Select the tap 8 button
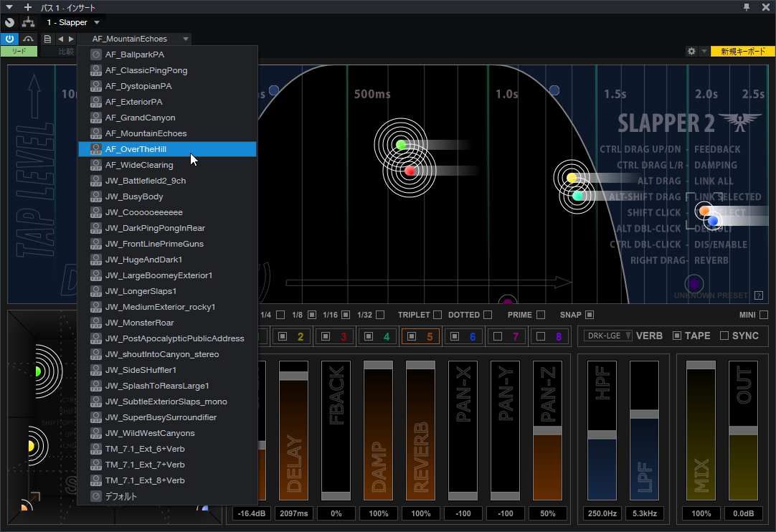Screen dimensions: 776x532 [x=549, y=336]
